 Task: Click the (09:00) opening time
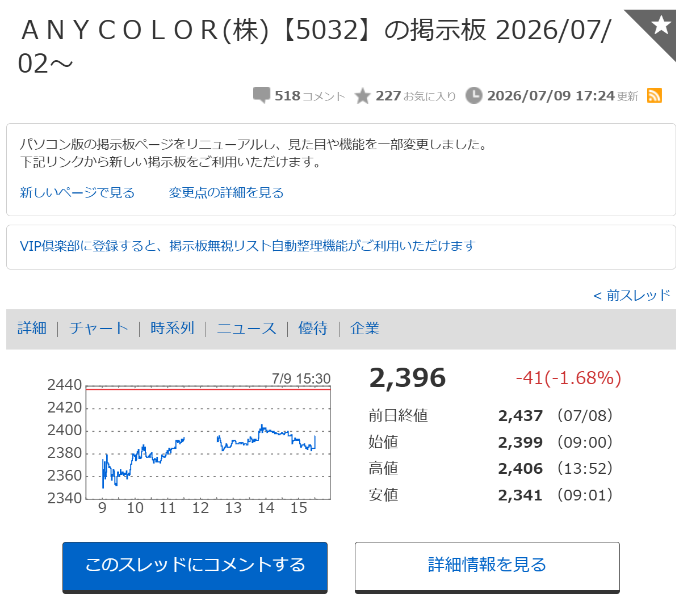(585, 443)
